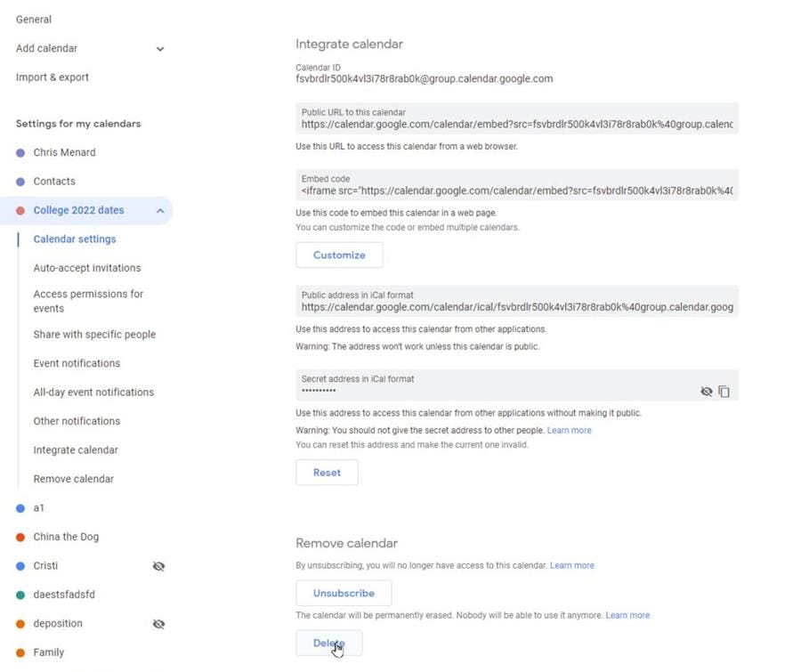This screenshot has width=801, height=672.
Task: Switch to Share with specific people settings
Action: (93, 334)
